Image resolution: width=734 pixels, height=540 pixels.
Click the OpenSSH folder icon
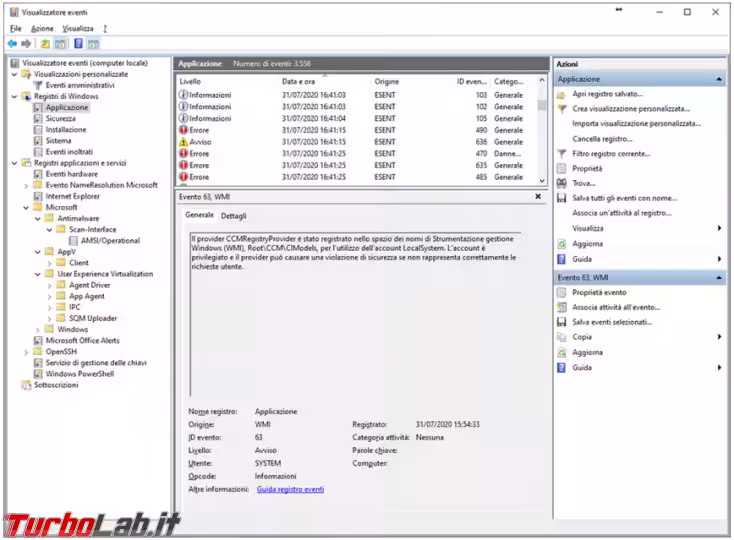click(38, 351)
